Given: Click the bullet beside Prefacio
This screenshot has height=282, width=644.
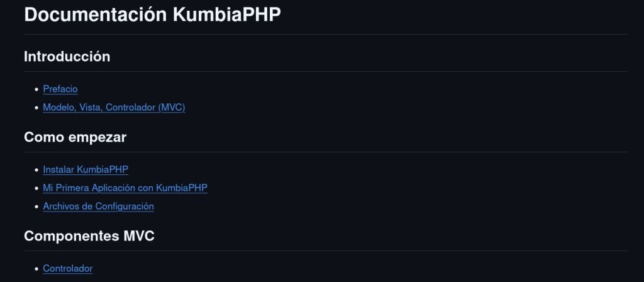Looking at the screenshot, I should point(36,89).
